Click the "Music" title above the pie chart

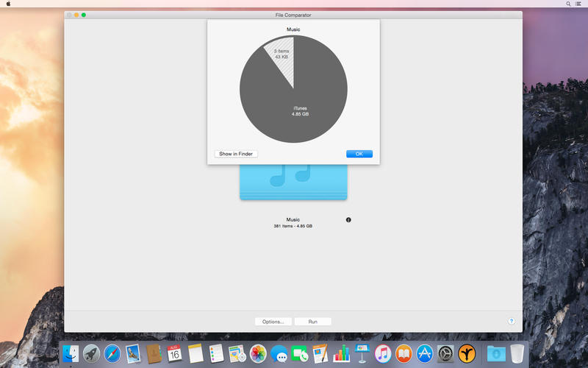(x=293, y=29)
